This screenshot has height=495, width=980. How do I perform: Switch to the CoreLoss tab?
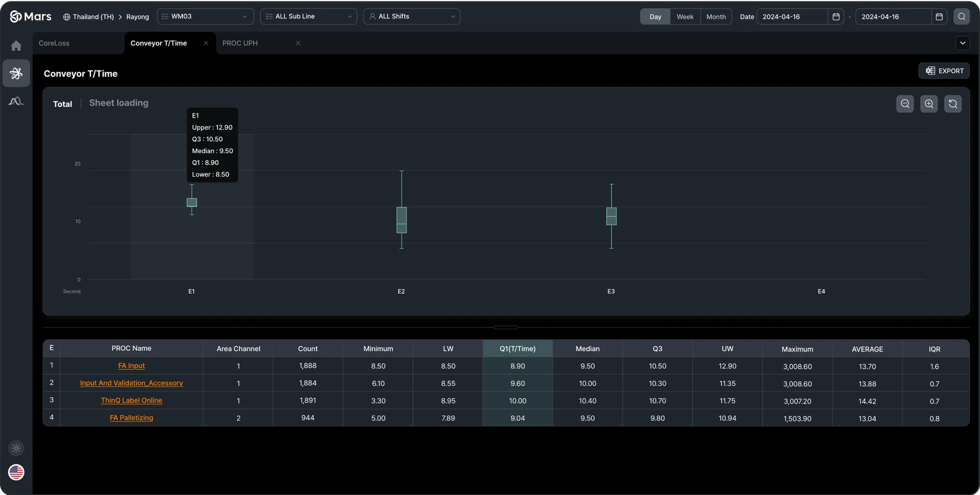tap(54, 43)
